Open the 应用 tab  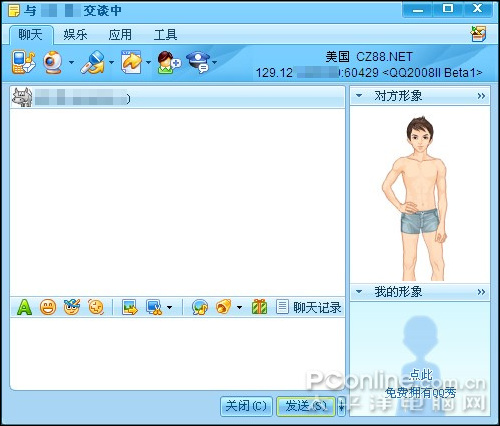click(120, 35)
